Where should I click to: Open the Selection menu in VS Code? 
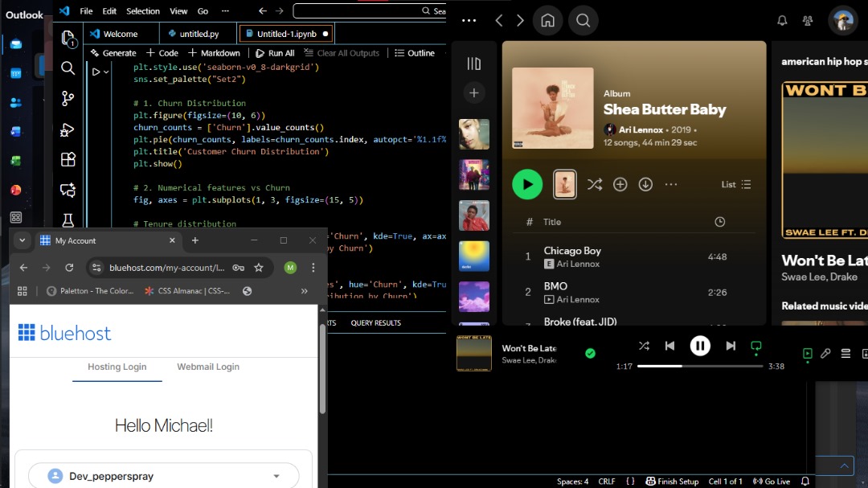[142, 11]
